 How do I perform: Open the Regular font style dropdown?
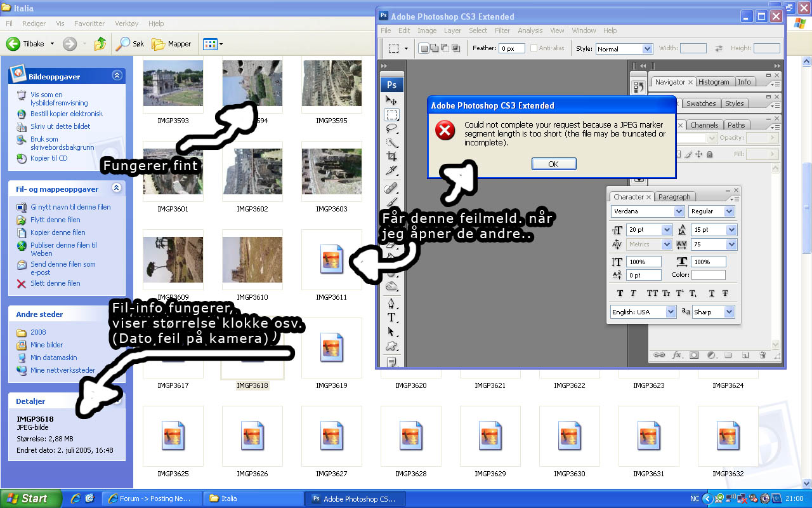712,211
